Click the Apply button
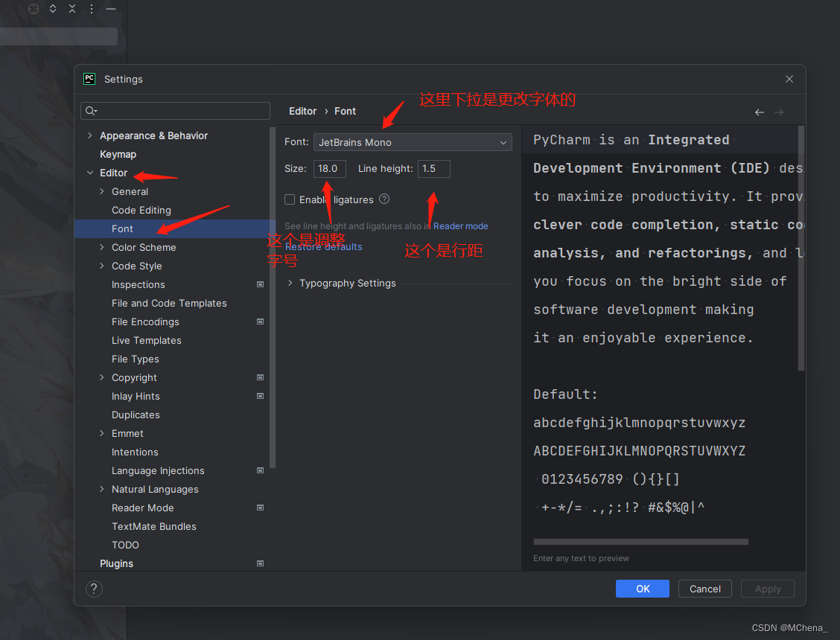 pos(768,589)
